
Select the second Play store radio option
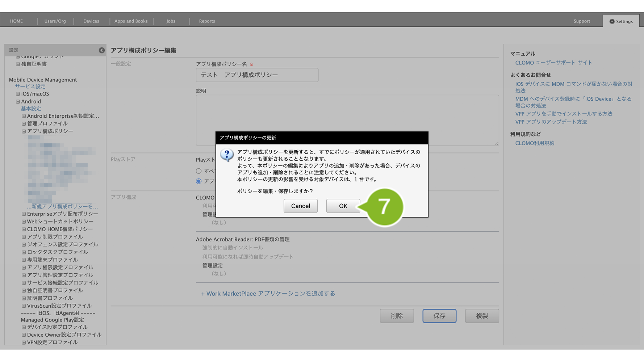point(198,181)
